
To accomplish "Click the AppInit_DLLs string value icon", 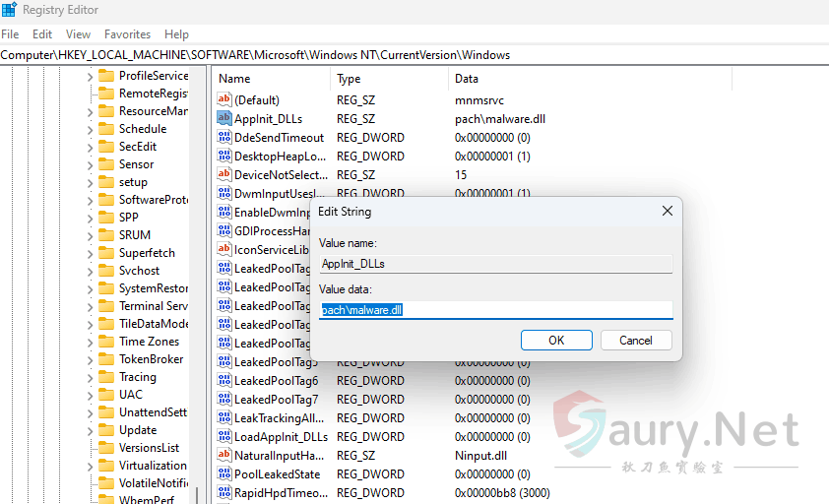I will tap(223, 118).
